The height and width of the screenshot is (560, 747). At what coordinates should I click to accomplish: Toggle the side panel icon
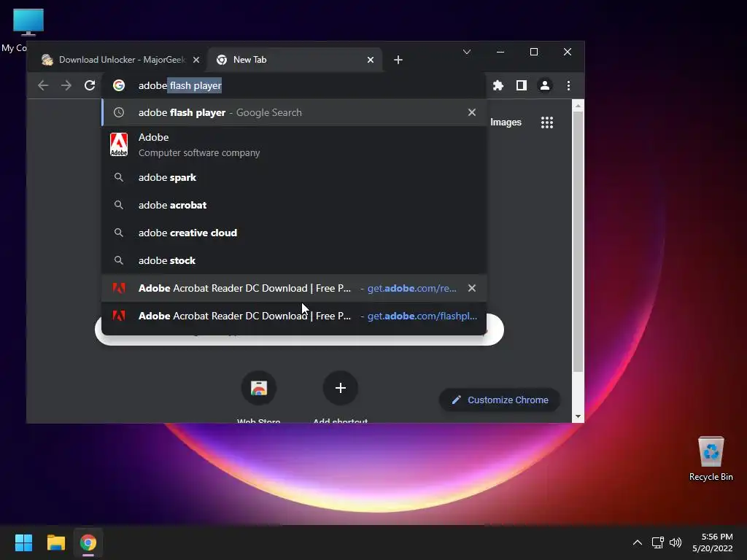tap(521, 85)
